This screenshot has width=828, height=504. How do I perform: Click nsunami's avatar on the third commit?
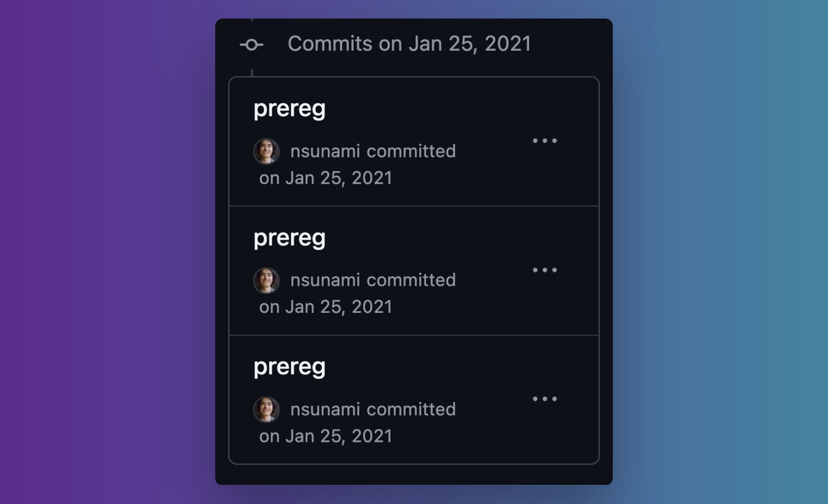[267, 409]
